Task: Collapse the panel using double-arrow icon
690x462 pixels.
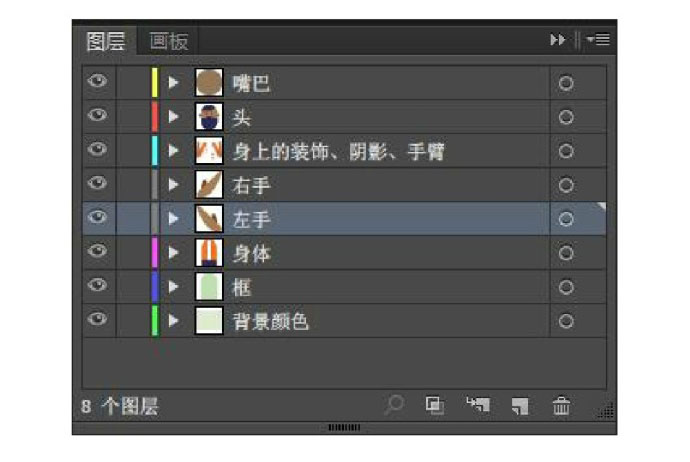Action: [558, 40]
